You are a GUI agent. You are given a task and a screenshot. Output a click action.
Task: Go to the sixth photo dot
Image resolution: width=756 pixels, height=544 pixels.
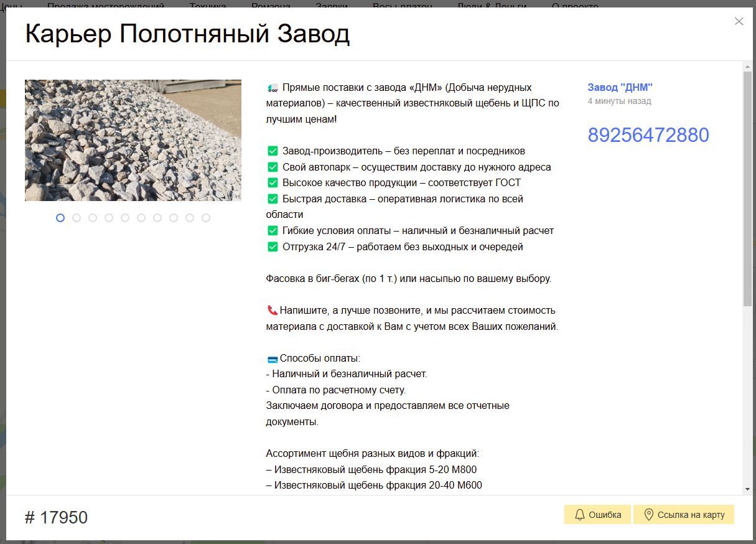point(141,218)
